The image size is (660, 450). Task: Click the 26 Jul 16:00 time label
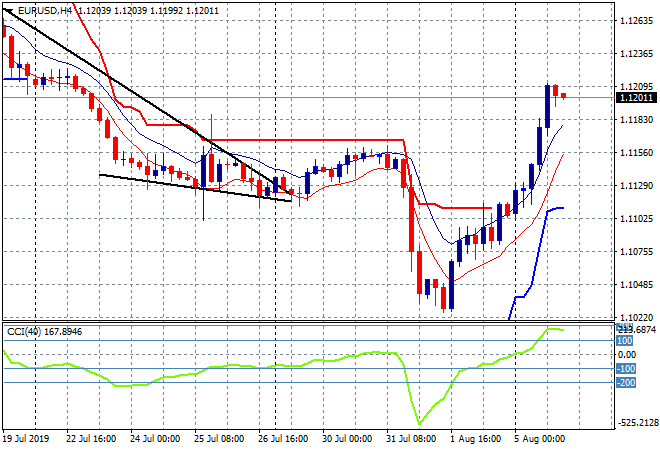(x=283, y=439)
